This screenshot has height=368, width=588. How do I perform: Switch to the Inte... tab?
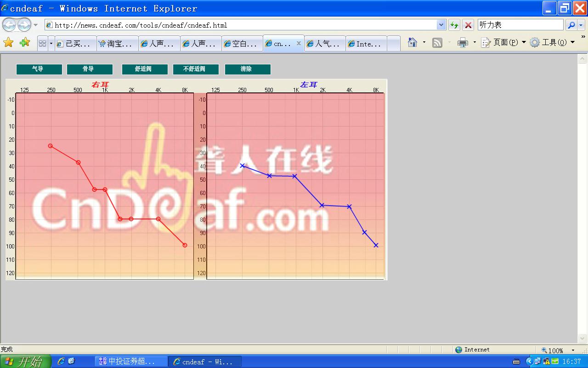[367, 44]
